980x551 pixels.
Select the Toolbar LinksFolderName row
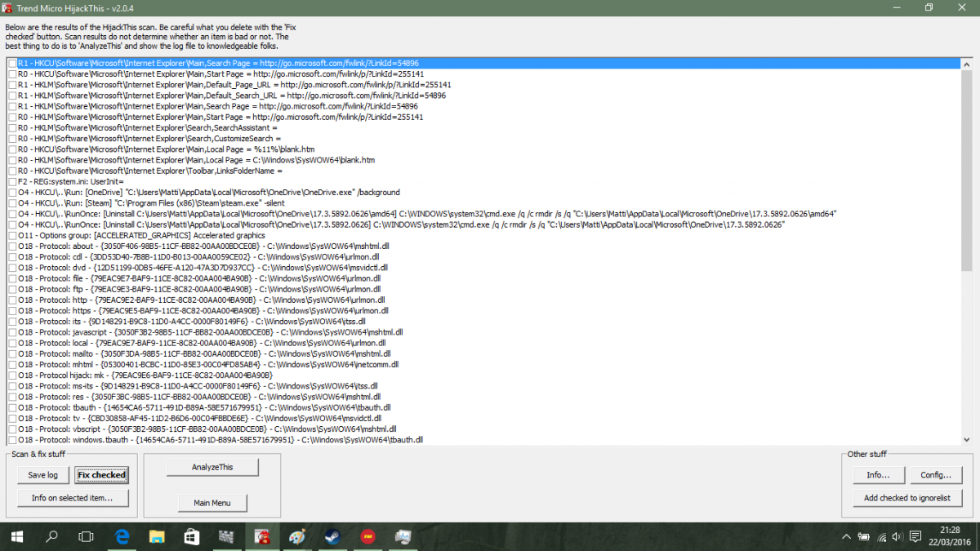[483, 171]
